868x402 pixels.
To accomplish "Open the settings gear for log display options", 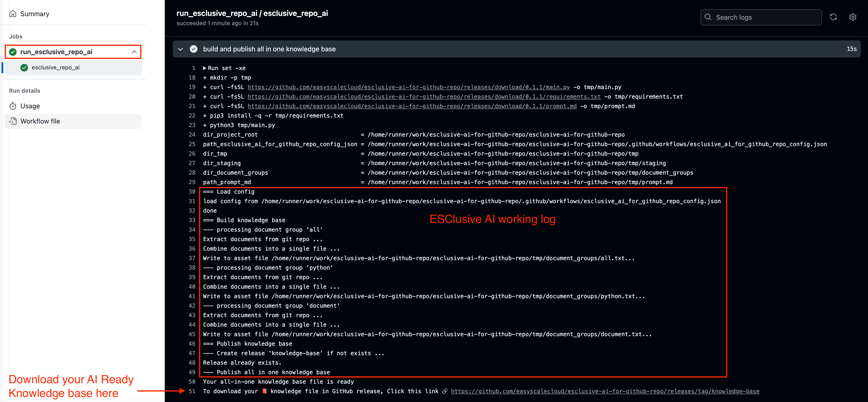I will tap(853, 17).
